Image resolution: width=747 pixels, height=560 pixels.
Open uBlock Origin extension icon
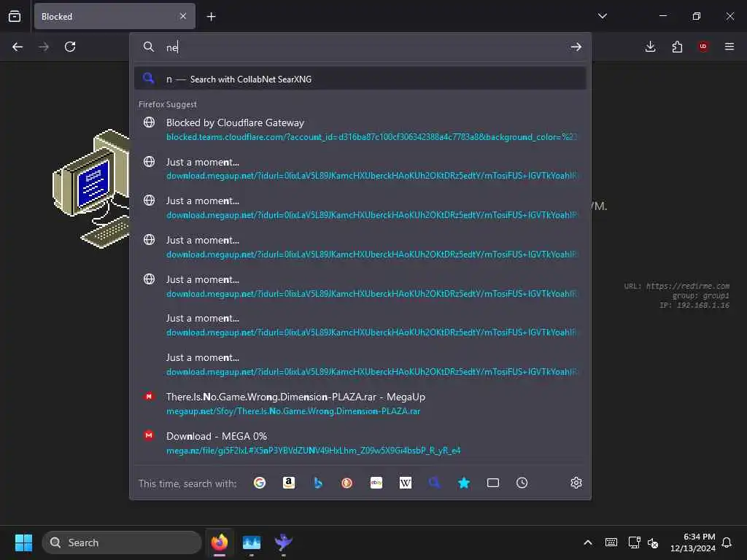pyautogui.click(x=703, y=47)
